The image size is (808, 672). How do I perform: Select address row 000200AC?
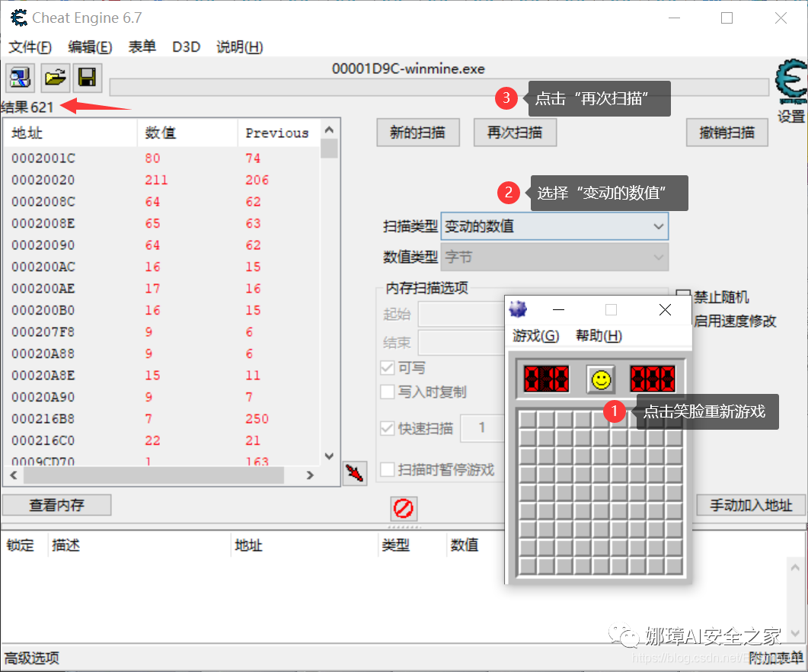coord(162,267)
